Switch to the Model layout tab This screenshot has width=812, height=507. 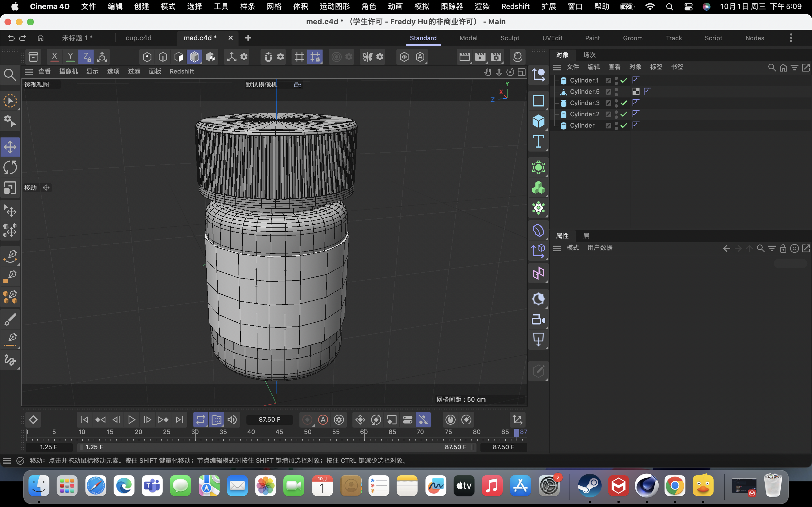(x=468, y=38)
